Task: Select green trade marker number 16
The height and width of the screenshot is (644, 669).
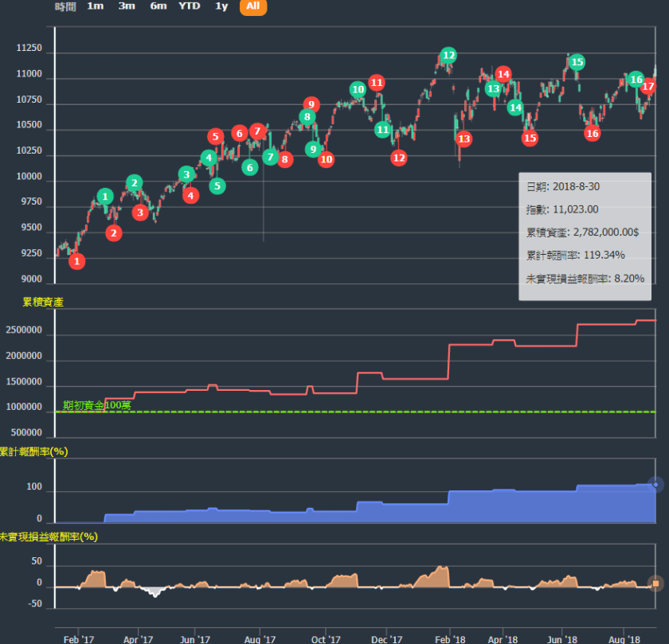Action: click(x=636, y=80)
